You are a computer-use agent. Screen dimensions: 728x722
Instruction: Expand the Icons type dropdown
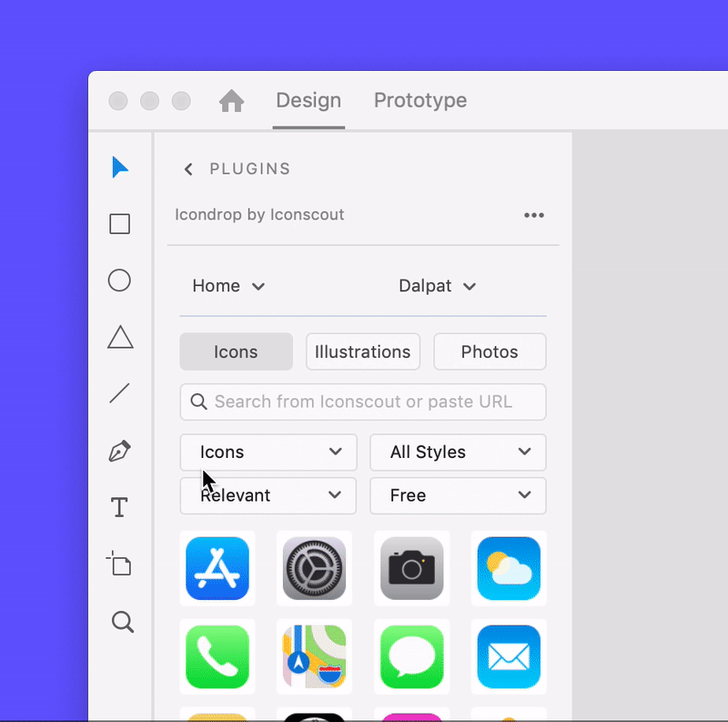(x=268, y=453)
